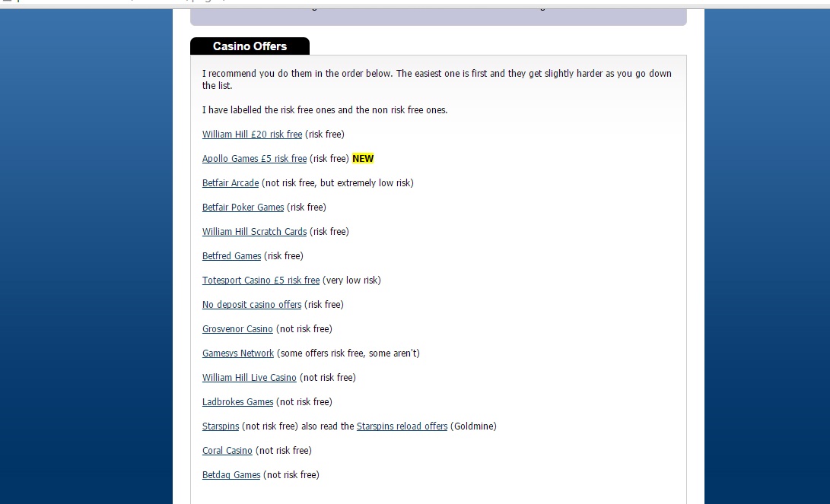Click the Betdaq Games link

(x=231, y=475)
